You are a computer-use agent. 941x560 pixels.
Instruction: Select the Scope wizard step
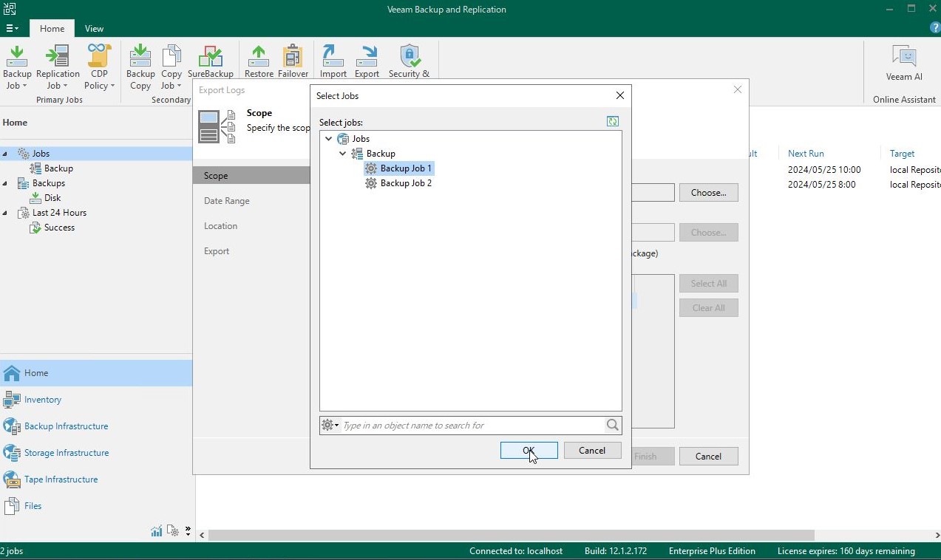point(251,176)
